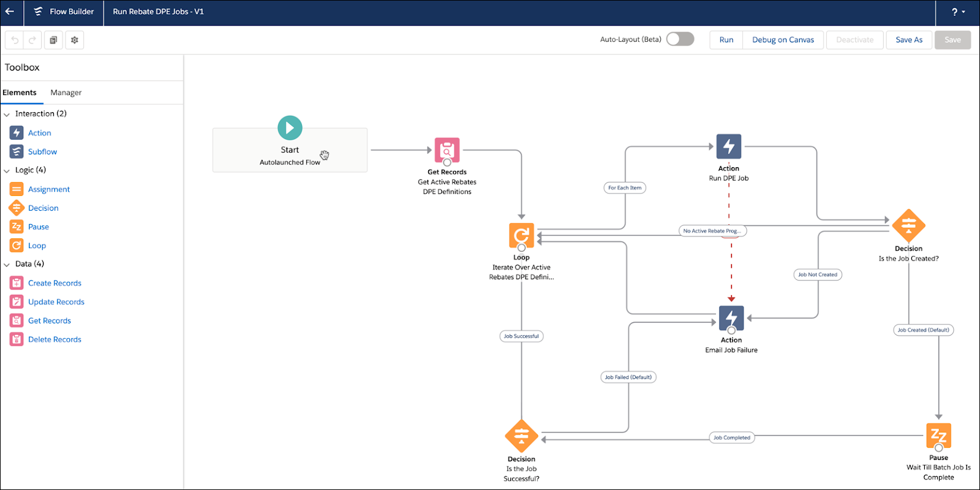Select the Delete Records element icon
980x490 pixels.
coord(17,339)
